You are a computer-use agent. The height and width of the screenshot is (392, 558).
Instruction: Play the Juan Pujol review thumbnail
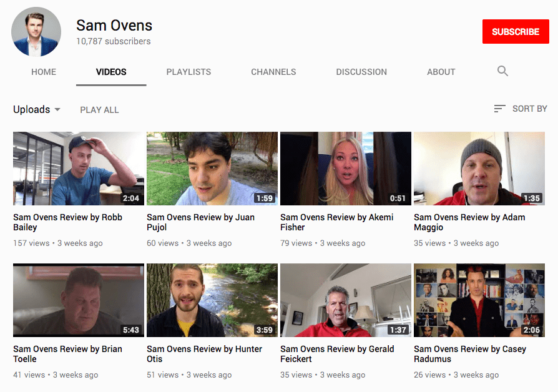tap(212, 169)
